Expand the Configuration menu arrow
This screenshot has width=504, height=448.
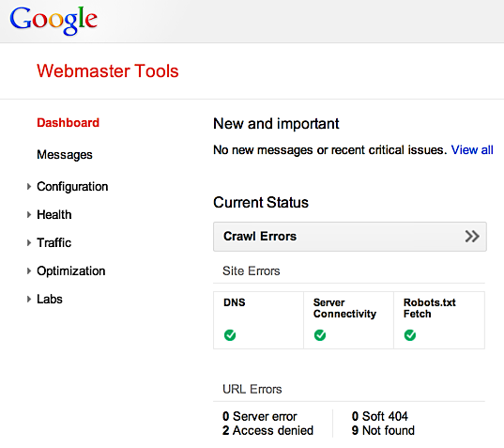[29, 187]
